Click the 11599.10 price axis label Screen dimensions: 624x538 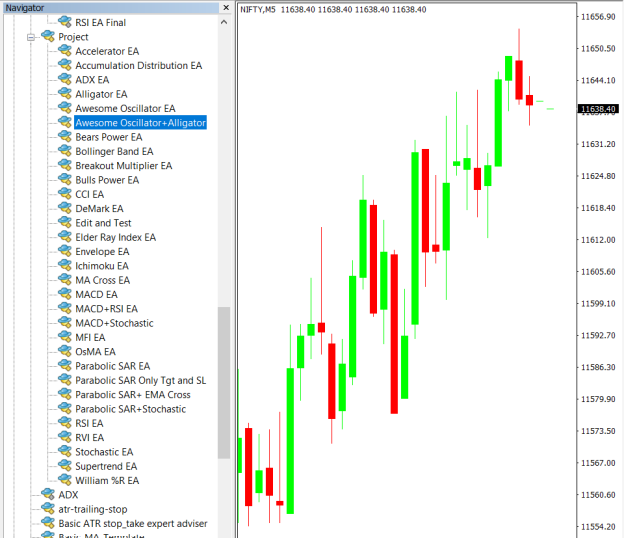[598, 304]
